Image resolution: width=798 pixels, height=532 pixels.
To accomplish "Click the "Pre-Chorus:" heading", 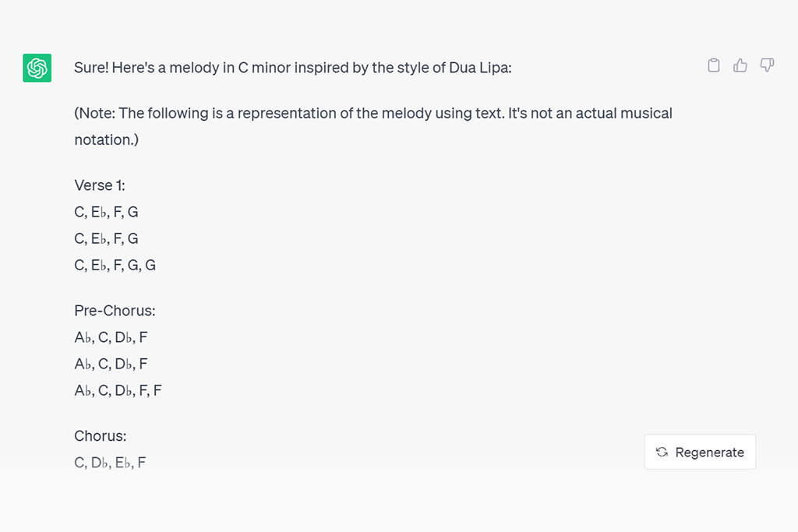I will [115, 311].
